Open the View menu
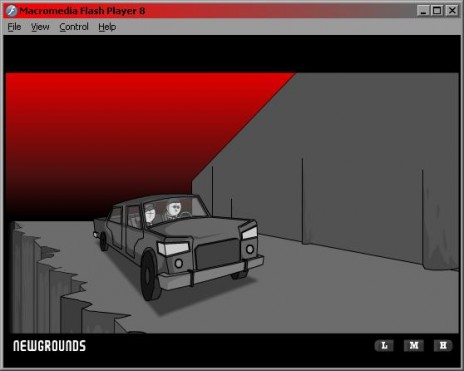Image resolution: width=464 pixels, height=371 pixels. [x=40, y=27]
